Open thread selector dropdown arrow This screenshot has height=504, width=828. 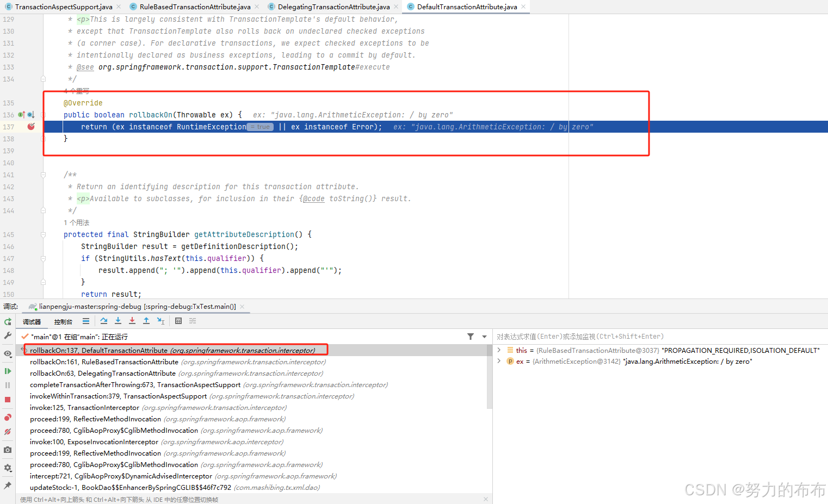(484, 337)
